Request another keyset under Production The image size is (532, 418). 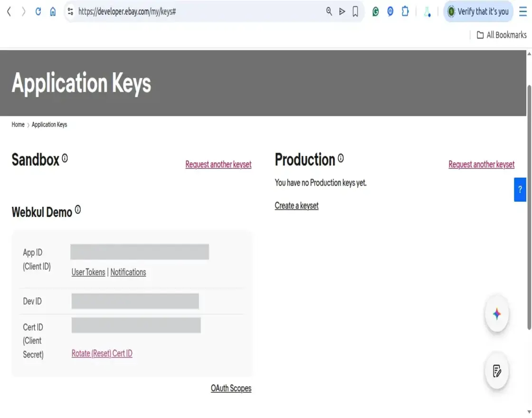point(481,164)
